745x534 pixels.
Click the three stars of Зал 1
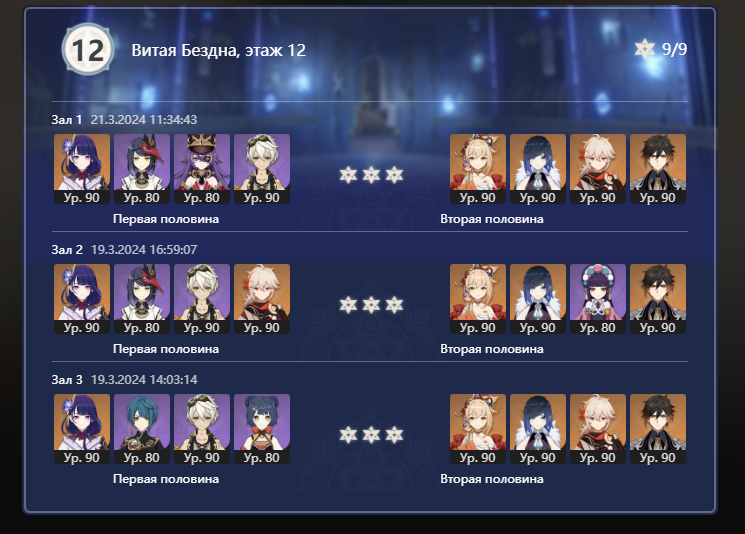click(371, 175)
